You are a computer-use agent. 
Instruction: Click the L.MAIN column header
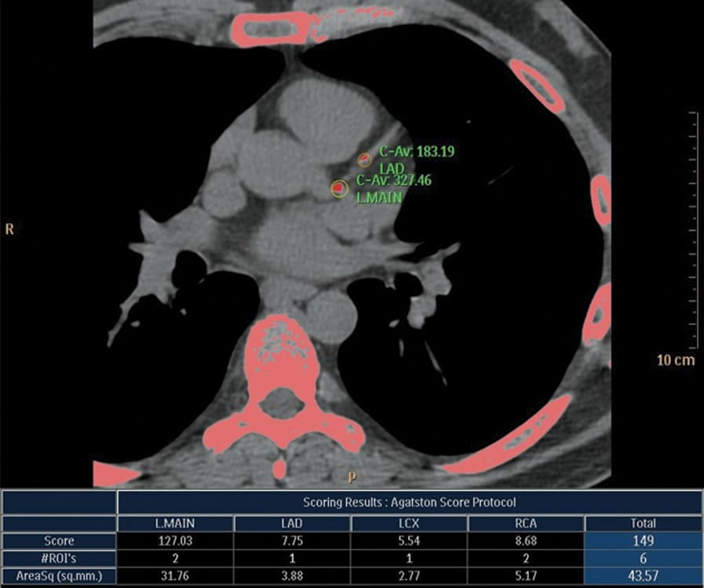coord(175,524)
